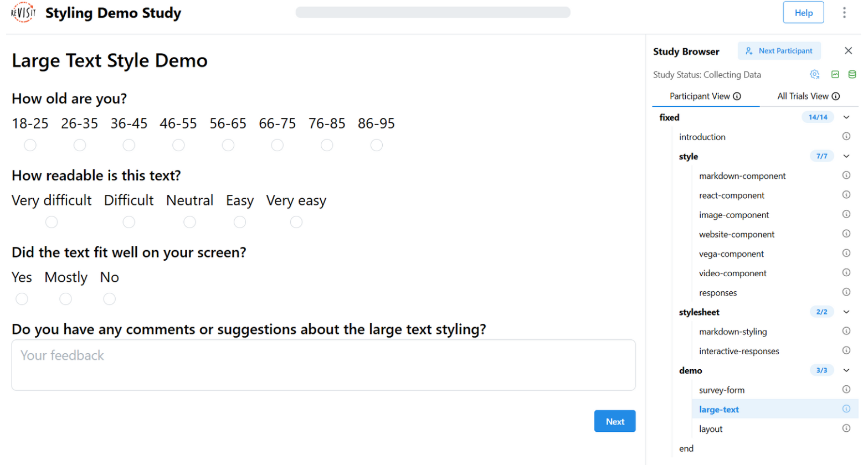Collapse the stylesheet group chevron
Viewport: 868px width, 465px height.
click(846, 312)
